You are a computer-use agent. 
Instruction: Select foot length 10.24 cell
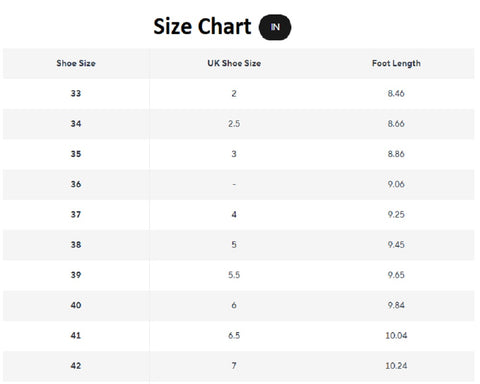coord(396,366)
